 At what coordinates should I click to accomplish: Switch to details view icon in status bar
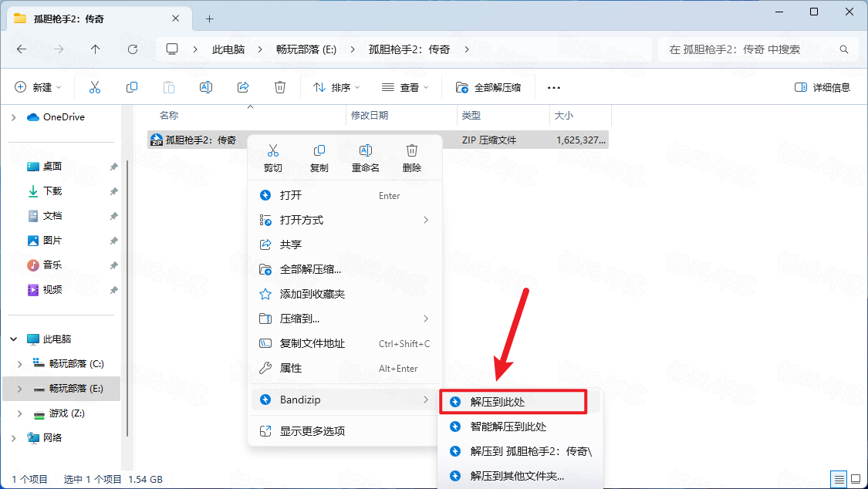click(839, 479)
